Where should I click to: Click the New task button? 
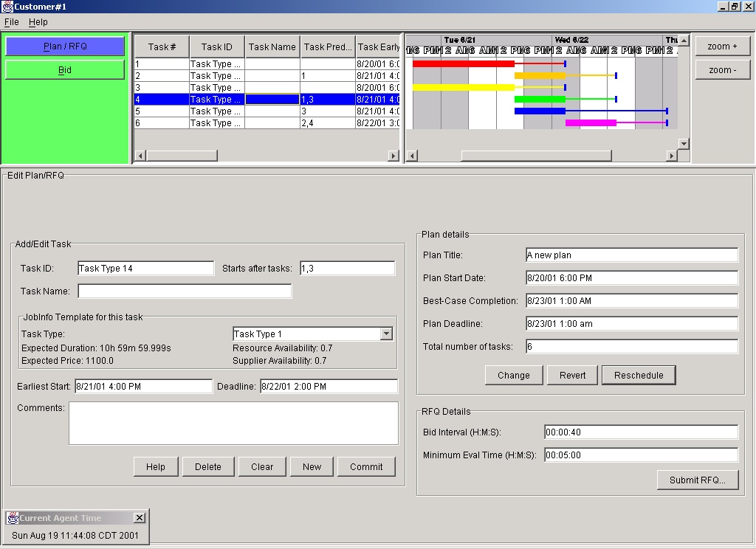(312, 466)
